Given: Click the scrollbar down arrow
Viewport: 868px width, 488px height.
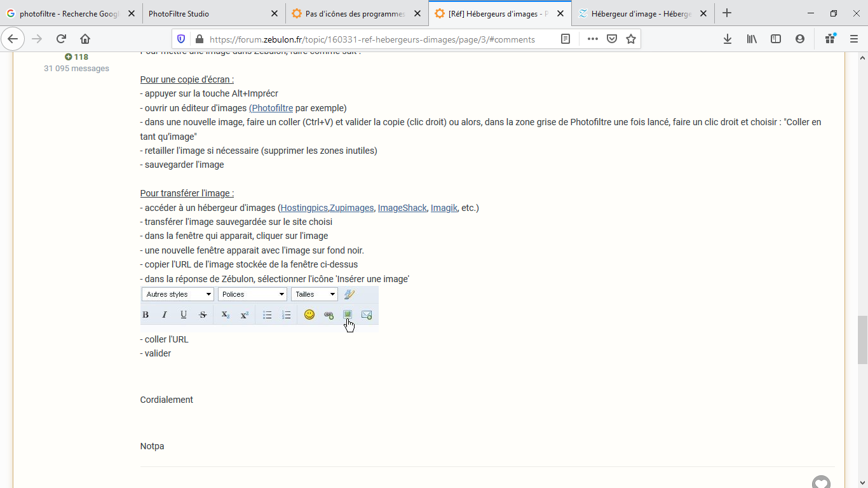Looking at the screenshot, I should 862,483.
